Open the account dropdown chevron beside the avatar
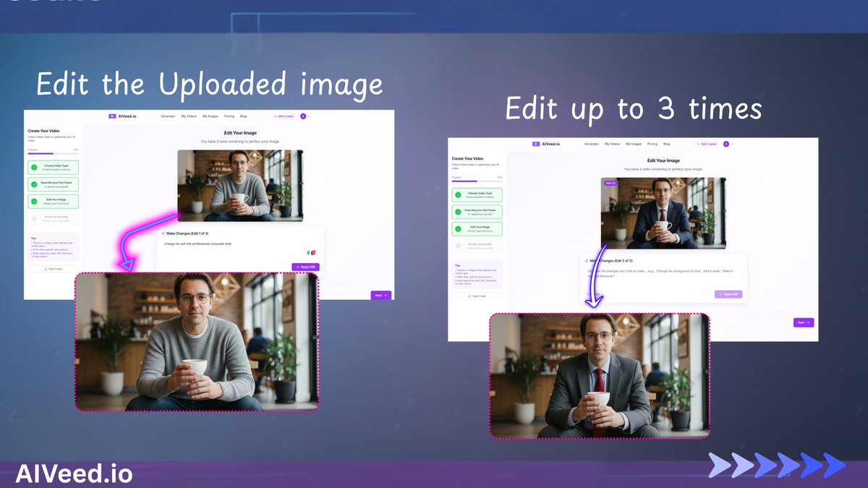 [x=310, y=116]
